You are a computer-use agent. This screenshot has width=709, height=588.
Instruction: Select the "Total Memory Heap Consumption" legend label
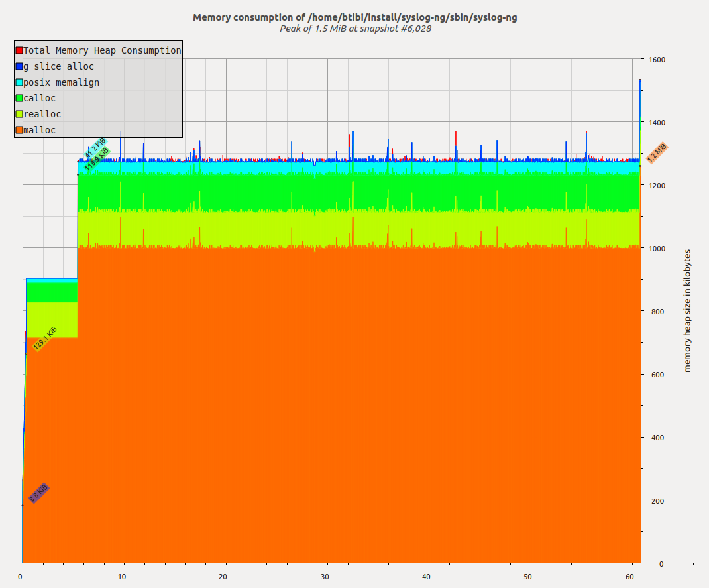coord(102,50)
